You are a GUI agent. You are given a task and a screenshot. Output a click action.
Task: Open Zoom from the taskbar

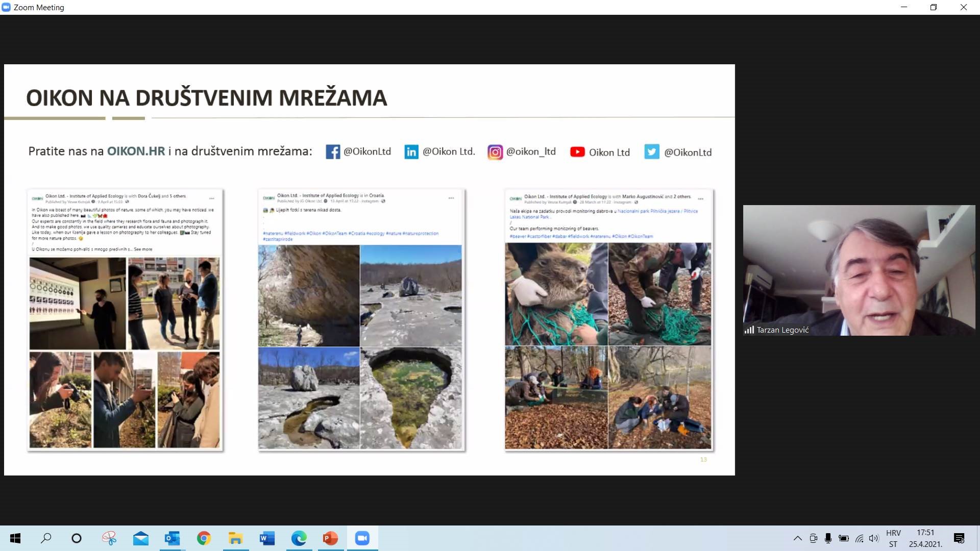pyautogui.click(x=362, y=538)
